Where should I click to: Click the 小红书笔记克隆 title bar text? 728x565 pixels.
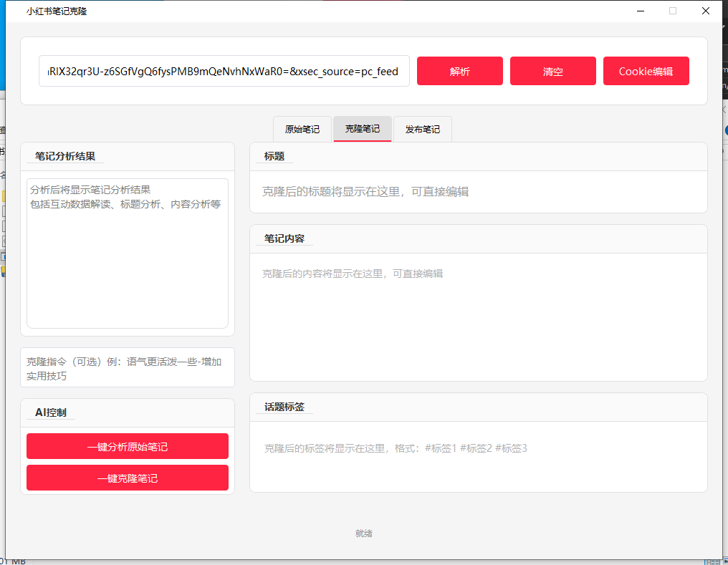(x=57, y=11)
